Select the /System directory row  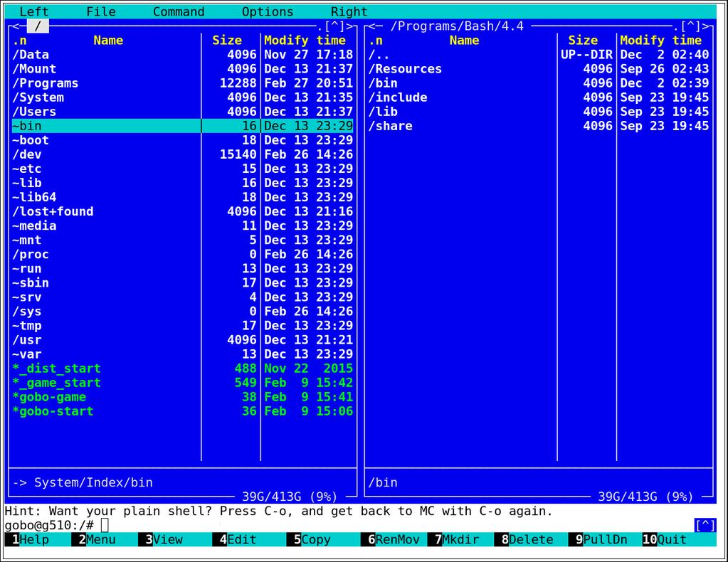tap(182, 97)
